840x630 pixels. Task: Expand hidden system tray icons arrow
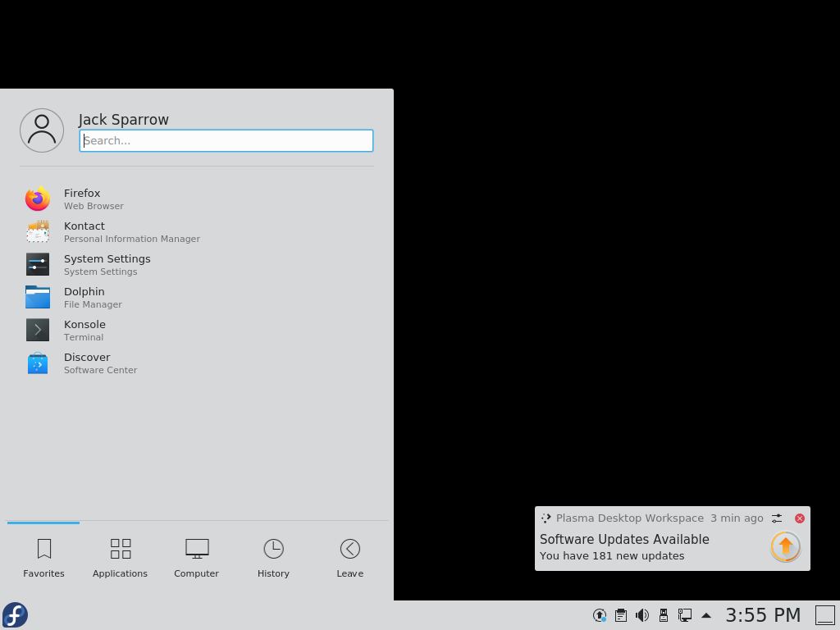click(706, 615)
